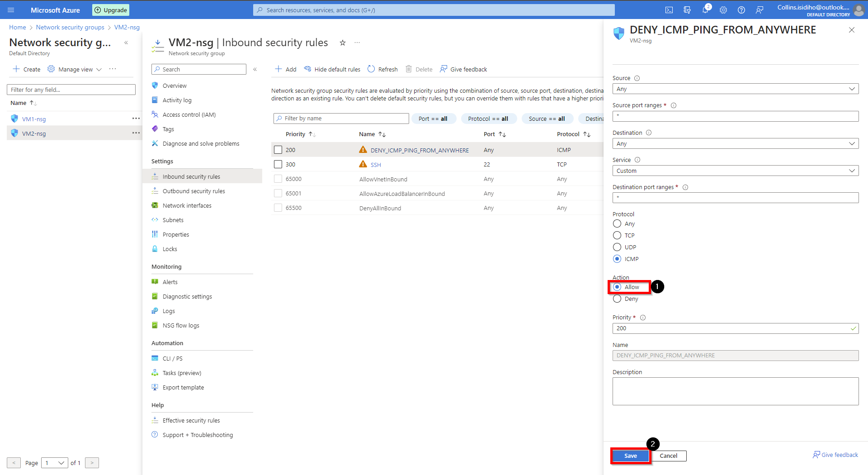Show info tooltip for Priority
Viewport: 868px width, 475px height.
click(643, 318)
